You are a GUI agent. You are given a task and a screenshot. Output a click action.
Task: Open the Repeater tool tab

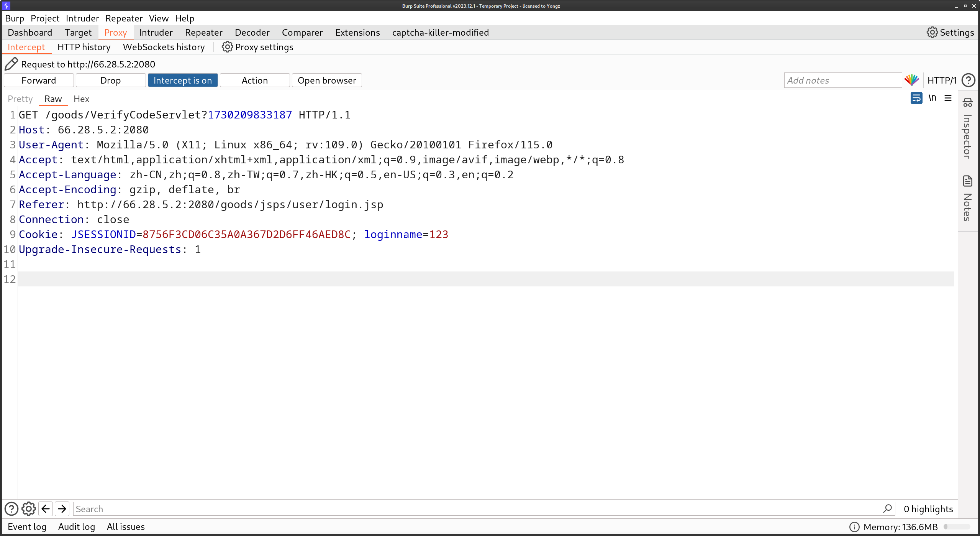tap(204, 33)
